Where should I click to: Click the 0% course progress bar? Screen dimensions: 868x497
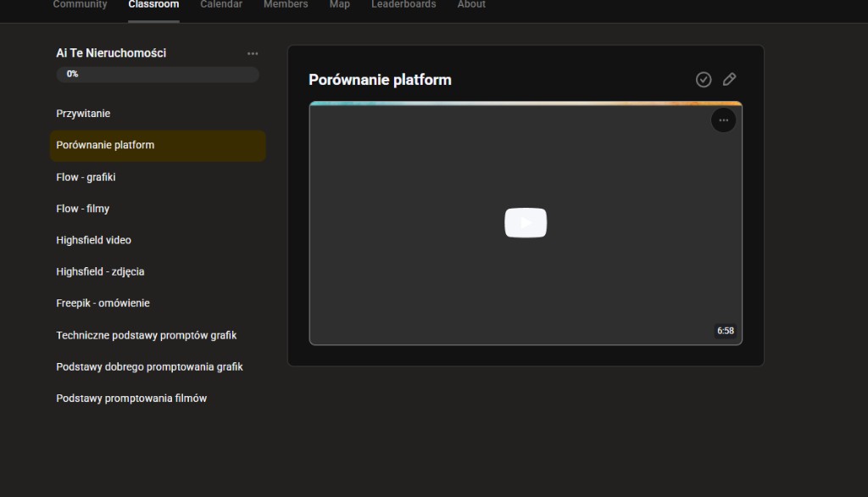pos(158,75)
